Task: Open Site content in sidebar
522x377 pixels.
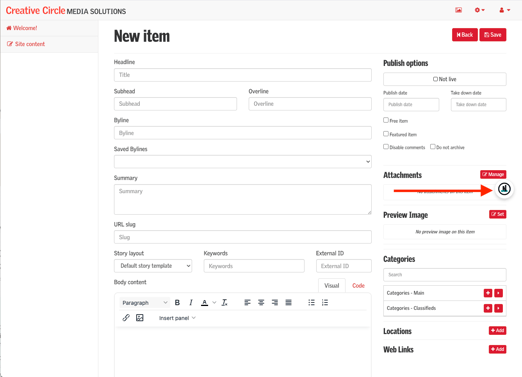Action: pyautogui.click(x=26, y=44)
